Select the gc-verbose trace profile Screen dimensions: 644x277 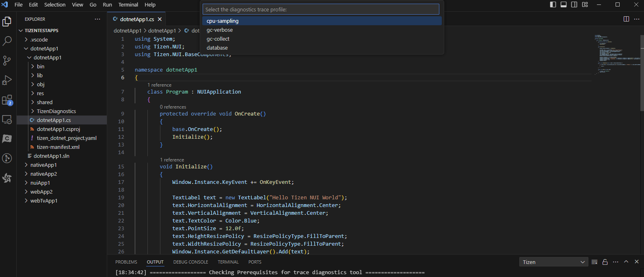coord(220,30)
